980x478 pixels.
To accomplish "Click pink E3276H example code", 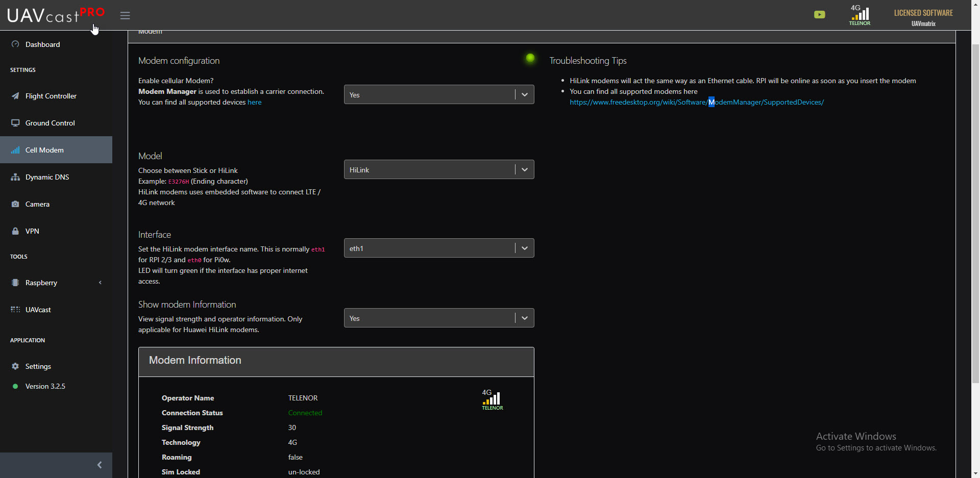I will tap(179, 182).
